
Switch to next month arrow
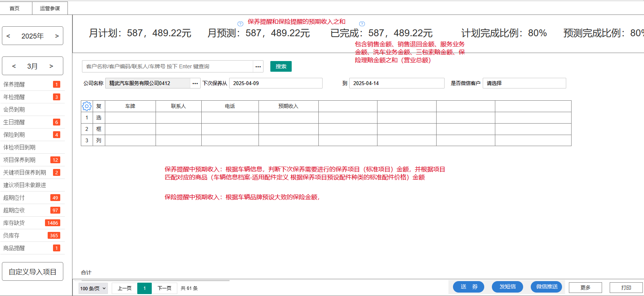point(51,66)
